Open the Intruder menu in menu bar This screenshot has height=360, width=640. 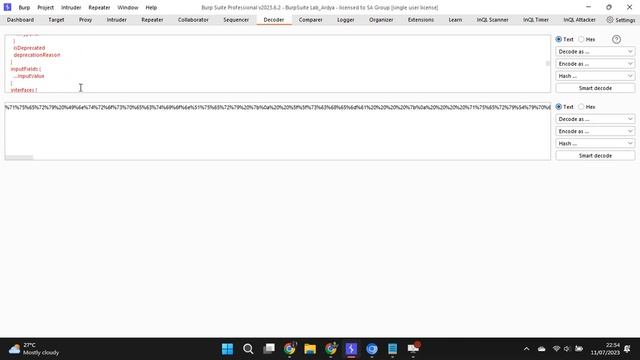pos(71,7)
